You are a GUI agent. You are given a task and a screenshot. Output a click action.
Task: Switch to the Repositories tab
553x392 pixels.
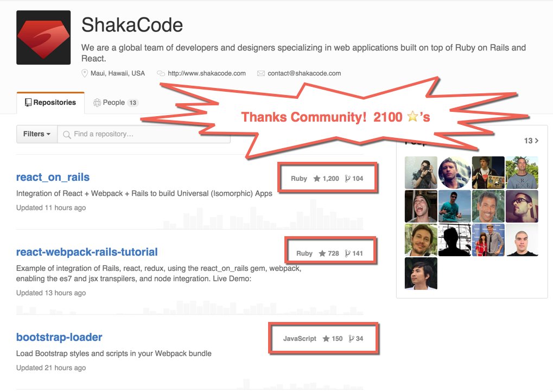[50, 103]
